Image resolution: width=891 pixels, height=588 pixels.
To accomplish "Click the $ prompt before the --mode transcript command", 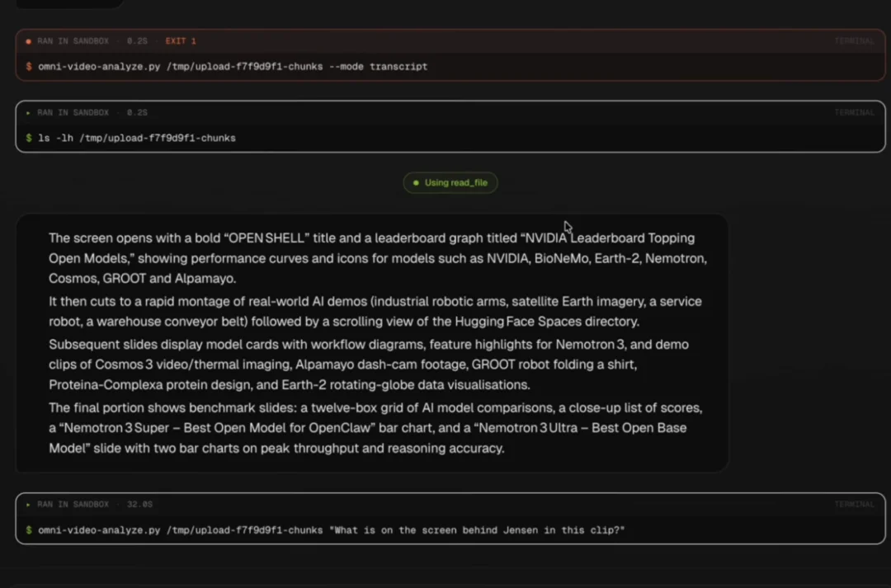I will (x=29, y=67).
